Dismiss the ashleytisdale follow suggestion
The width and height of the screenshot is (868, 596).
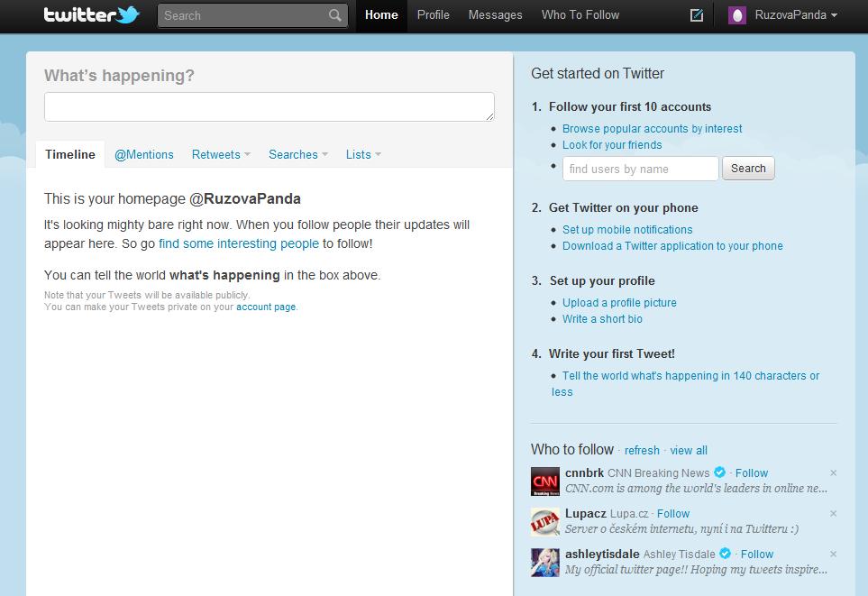click(x=833, y=554)
